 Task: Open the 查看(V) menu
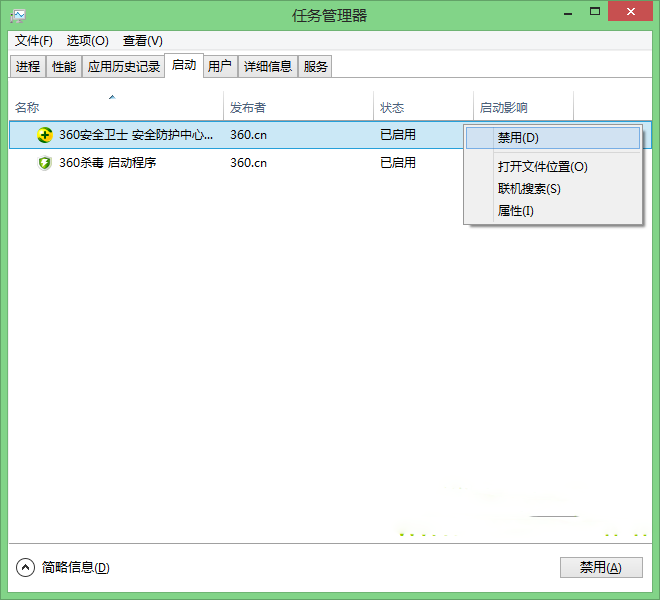click(142, 41)
